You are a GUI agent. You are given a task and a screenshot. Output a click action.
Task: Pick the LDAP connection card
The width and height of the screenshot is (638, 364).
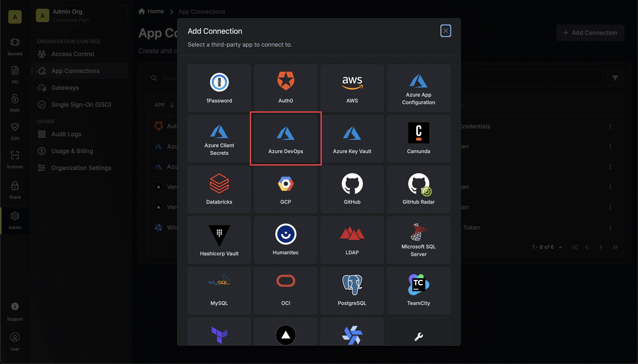(x=352, y=240)
